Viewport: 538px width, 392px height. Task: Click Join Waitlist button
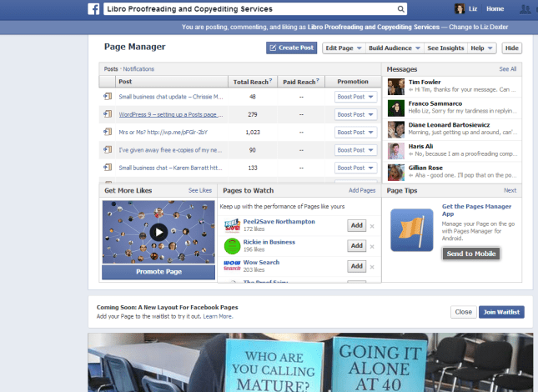(501, 312)
